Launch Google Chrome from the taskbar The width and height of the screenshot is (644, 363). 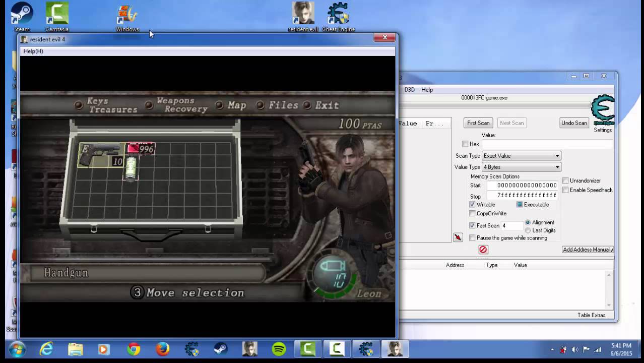(134, 349)
